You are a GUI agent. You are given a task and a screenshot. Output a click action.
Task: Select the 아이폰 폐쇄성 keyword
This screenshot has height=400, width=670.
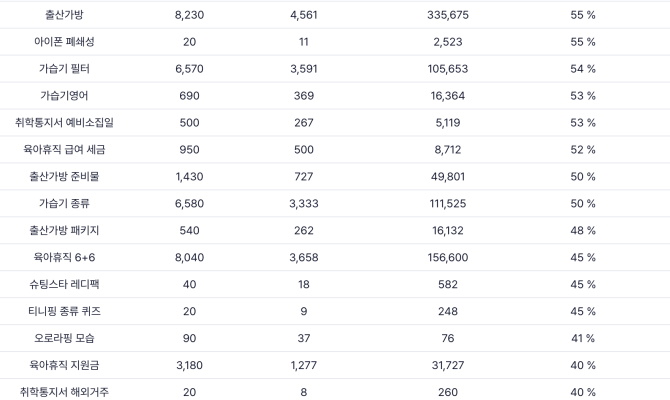(x=66, y=42)
